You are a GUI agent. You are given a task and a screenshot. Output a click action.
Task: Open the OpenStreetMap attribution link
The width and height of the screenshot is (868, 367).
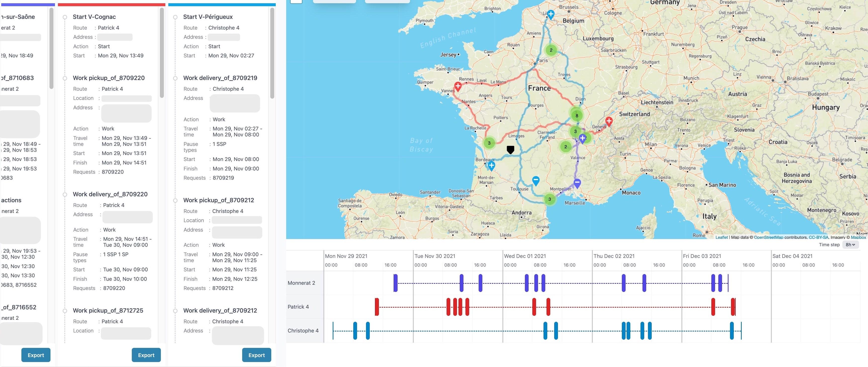(x=769, y=237)
